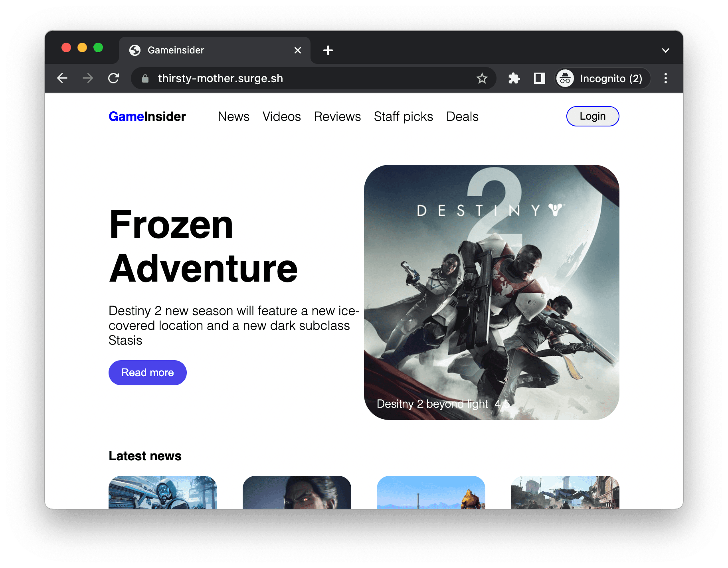Close the Gameinsider tab
This screenshot has height=568, width=728.
pos(298,50)
